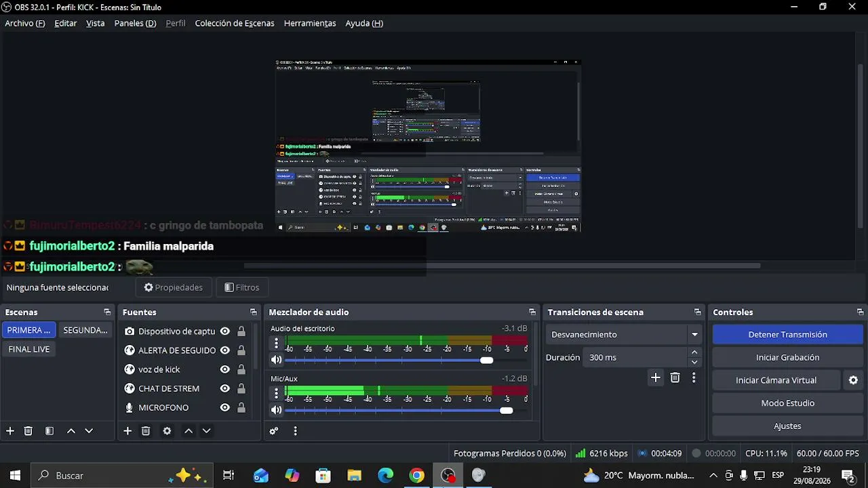The image size is (868, 488).
Task: Open source properties gear in Fuentes toolbar
Action: click(167, 431)
